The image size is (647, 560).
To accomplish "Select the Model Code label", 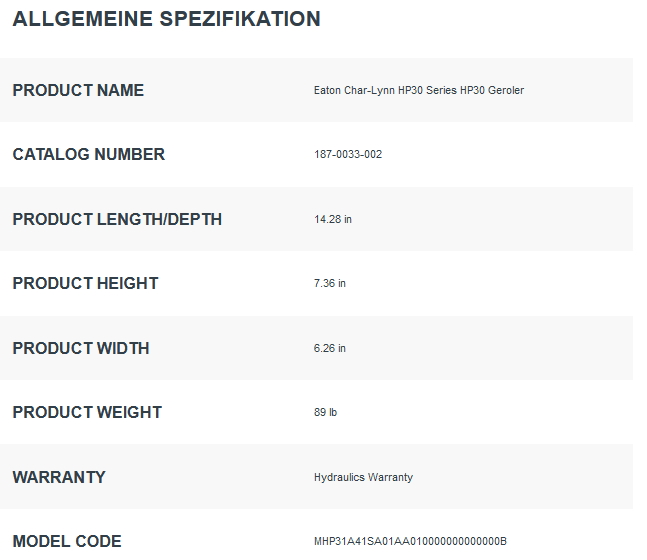I will (x=67, y=541).
